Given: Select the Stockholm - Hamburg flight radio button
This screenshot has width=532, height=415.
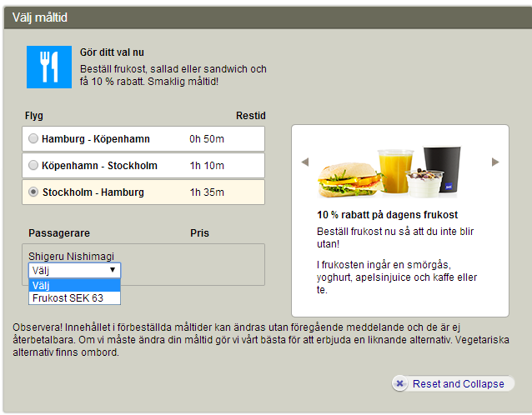Looking at the screenshot, I should (33, 192).
